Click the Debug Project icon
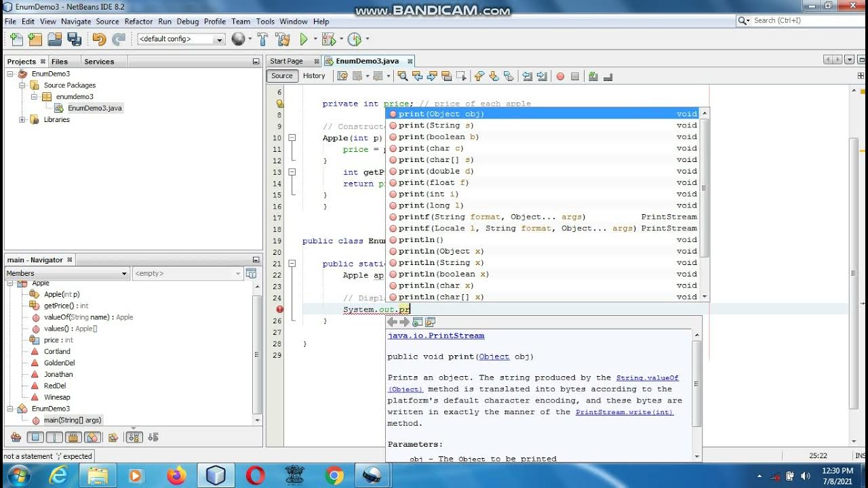This screenshot has height=488, width=868. pos(328,39)
